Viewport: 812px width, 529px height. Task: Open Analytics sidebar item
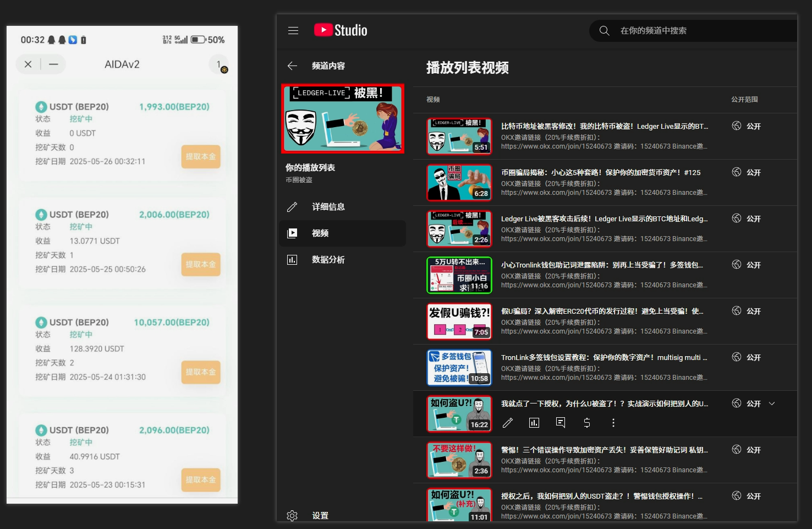[343, 260]
